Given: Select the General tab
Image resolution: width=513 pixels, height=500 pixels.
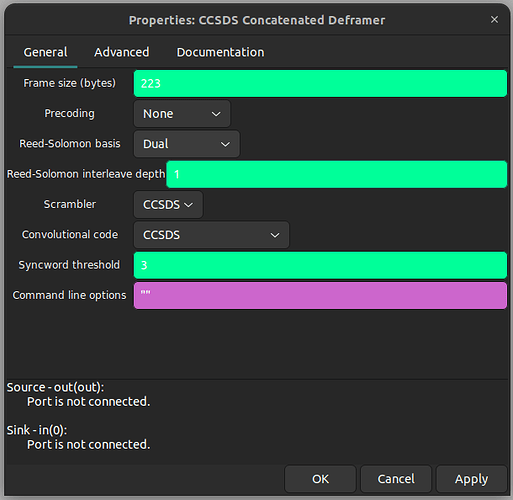Looking at the screenshot, I should click(x=45, y=52).
